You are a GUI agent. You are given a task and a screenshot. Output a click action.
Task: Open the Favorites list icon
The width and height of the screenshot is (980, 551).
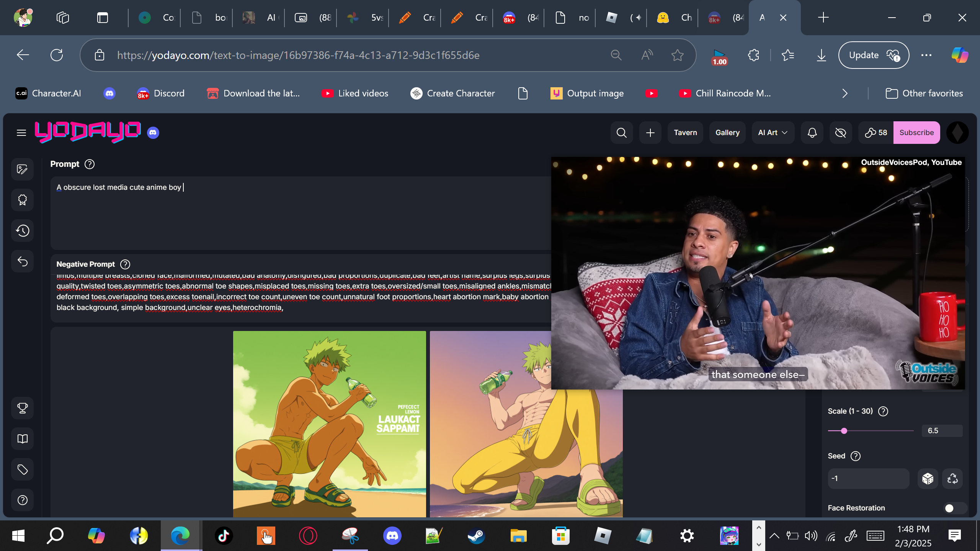coord(788,55)
